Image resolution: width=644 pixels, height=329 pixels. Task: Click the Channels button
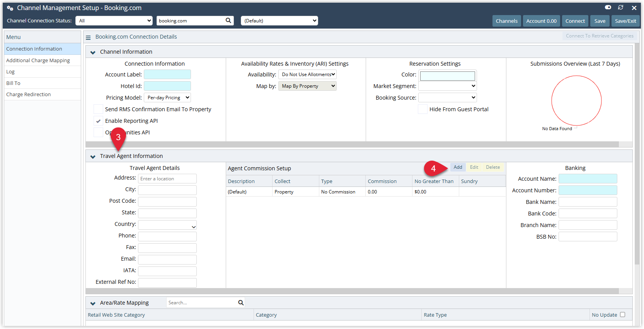pos(507,21)
